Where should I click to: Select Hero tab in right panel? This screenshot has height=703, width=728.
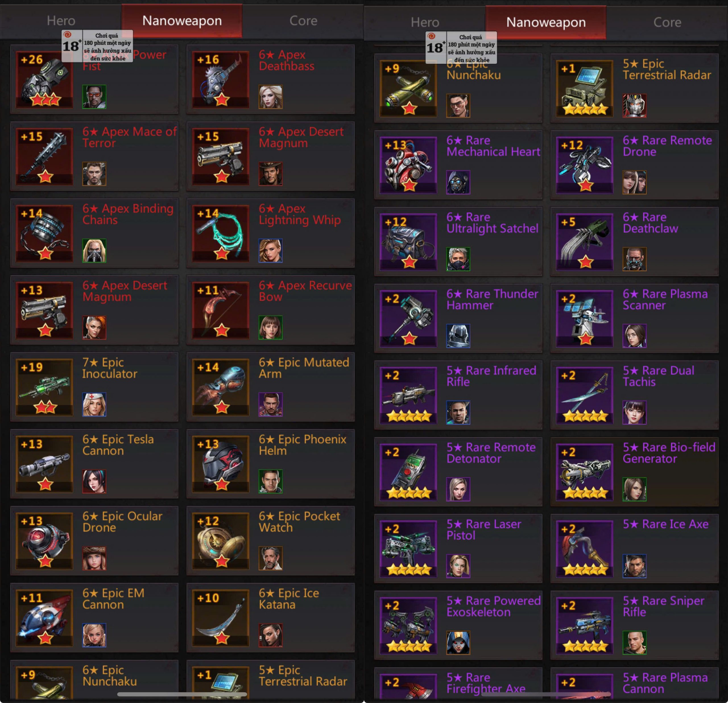tap(425, 22)
